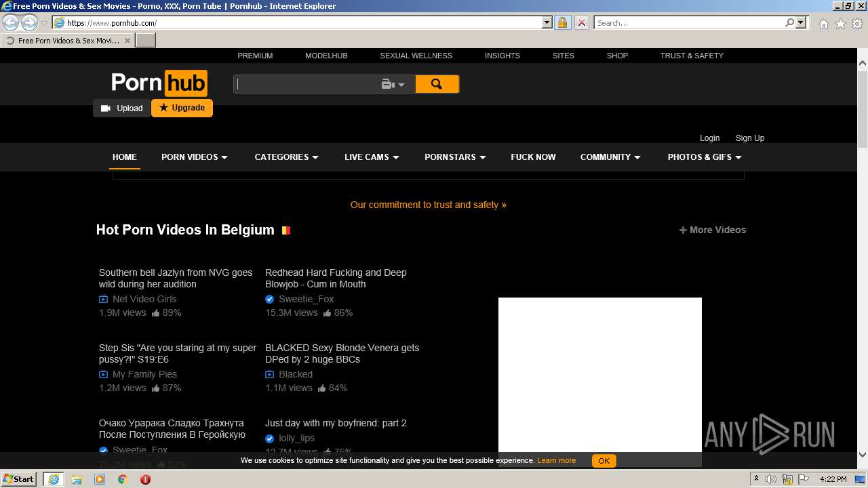
Task: Click the volume speaker tray icon
Action: tap(771, 479)
